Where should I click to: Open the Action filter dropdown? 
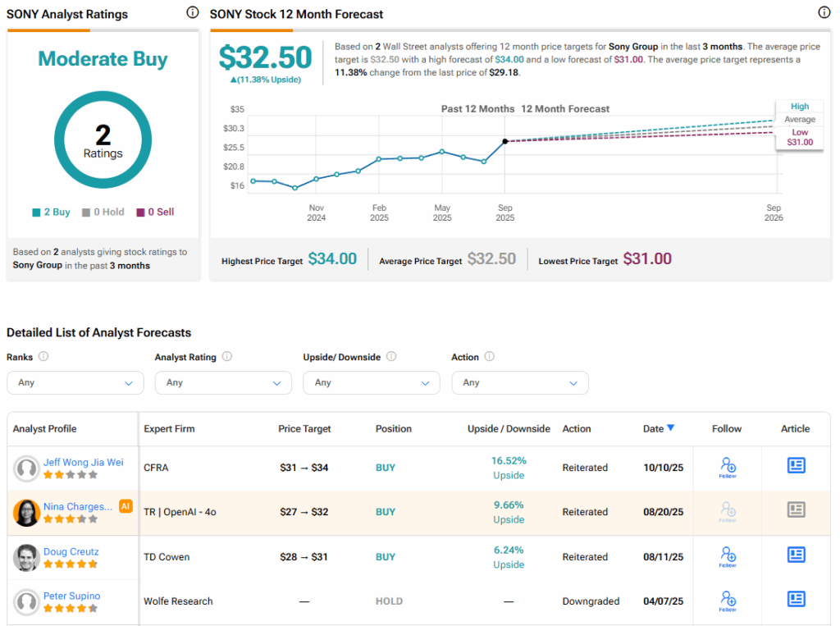coord(519,383)
